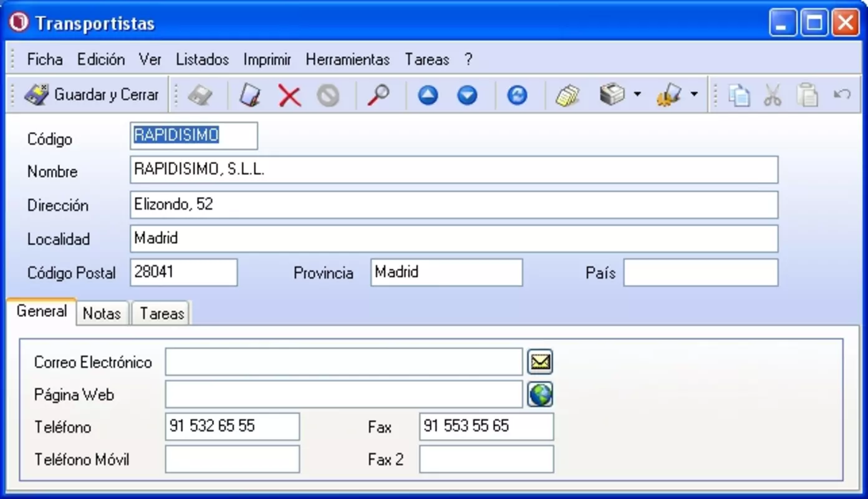Switch to the Tareas tab below the form

click(x=162, y=313)
